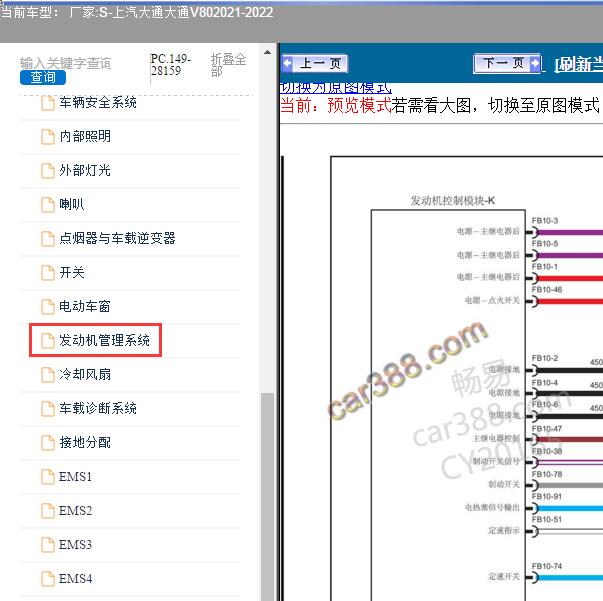Open the 喇叭 tree item

(x=72, y=204)
